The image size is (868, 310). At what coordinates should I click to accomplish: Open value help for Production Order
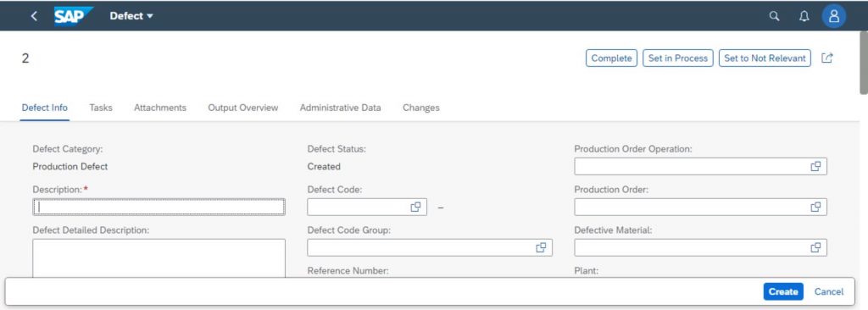point(815,207)
